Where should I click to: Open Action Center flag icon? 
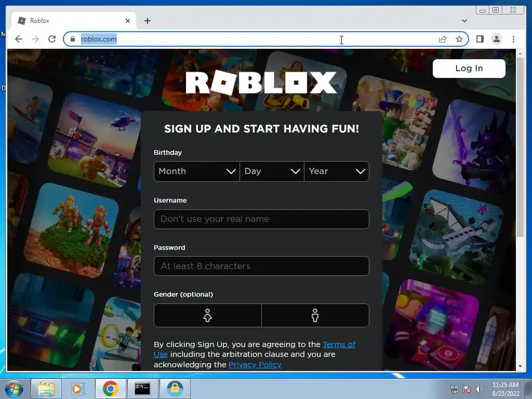coord(467,389)
